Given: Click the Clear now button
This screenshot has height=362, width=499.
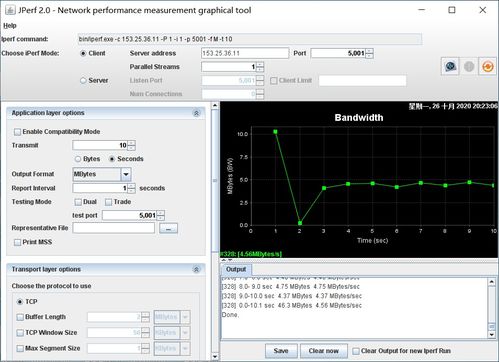Looking at the screenshot, I should tap(323, 351).
